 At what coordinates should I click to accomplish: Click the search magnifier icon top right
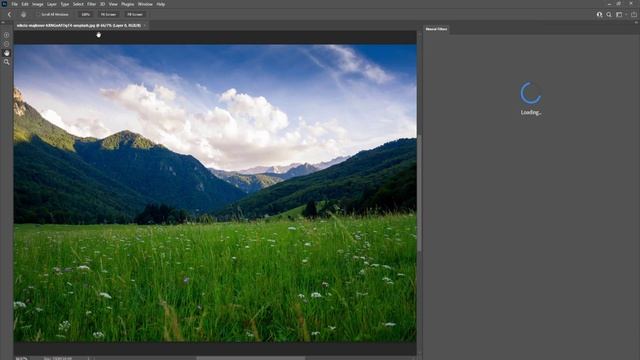(x=609, y=15)
